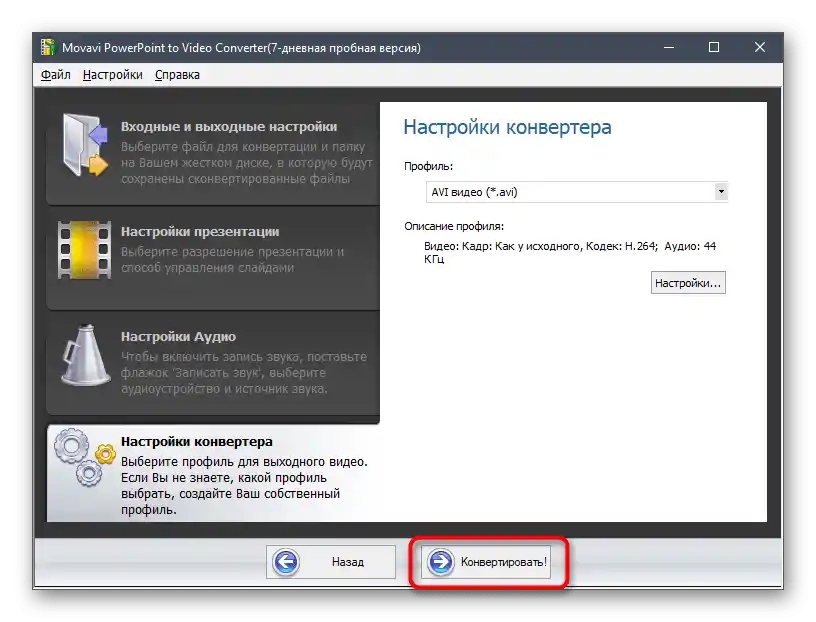
Task: Click the window title Movavi PowerPoint to Video Converter
Action: tap(241, 48)
